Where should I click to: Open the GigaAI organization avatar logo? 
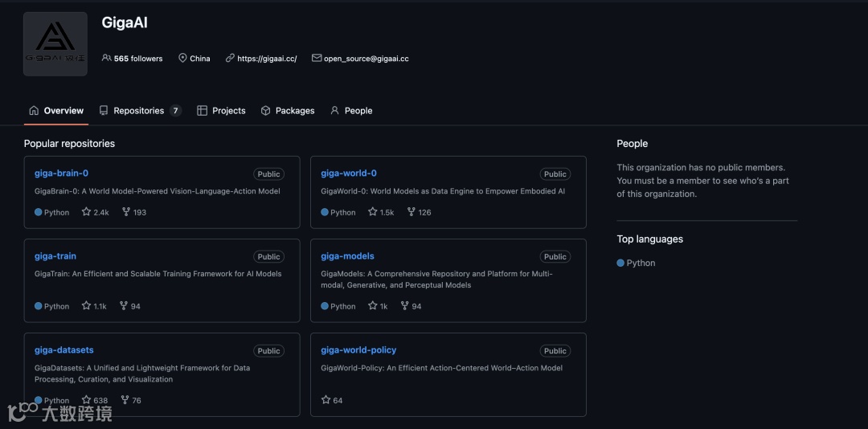point(55,43)
